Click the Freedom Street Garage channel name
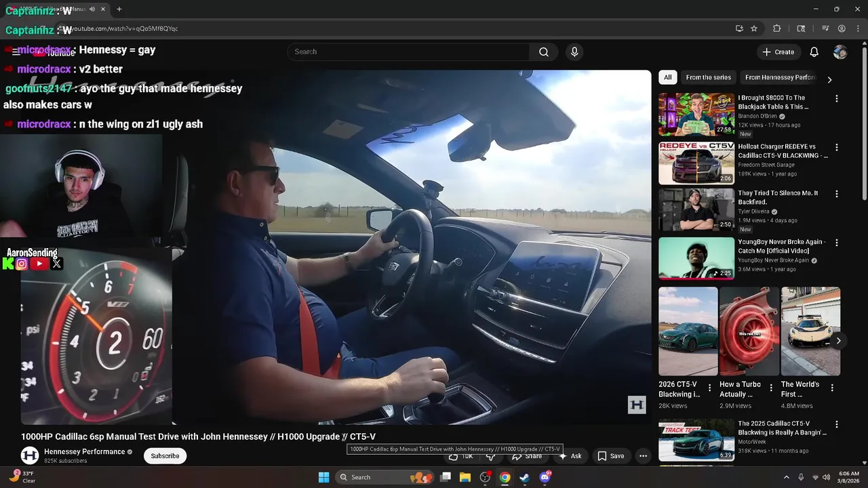Viewport: 868px width, 488px height. tap(766, 165)
